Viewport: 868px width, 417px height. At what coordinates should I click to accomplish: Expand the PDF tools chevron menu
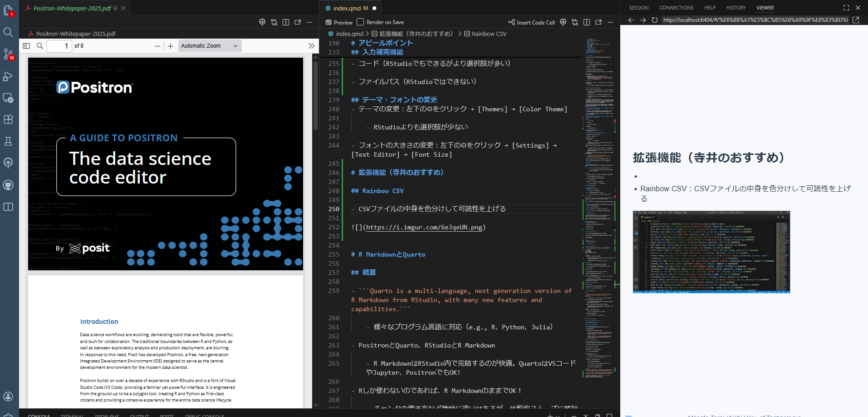tap(311, 46)
